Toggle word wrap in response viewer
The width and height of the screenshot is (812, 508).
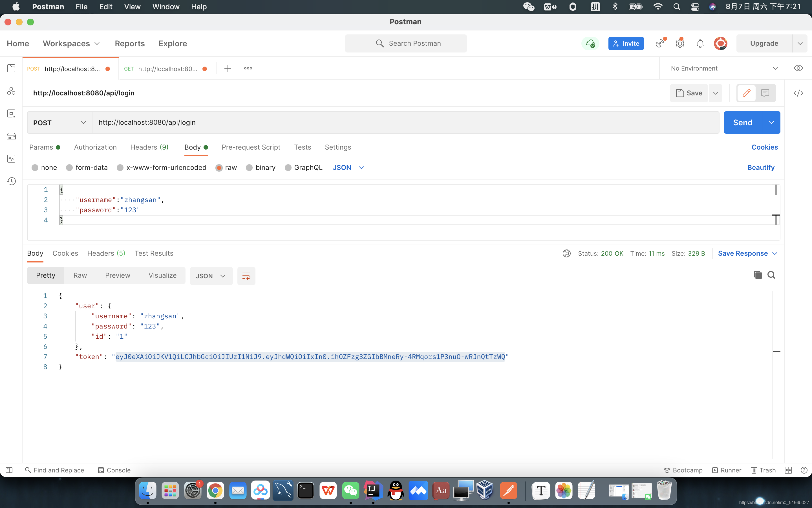246,276
